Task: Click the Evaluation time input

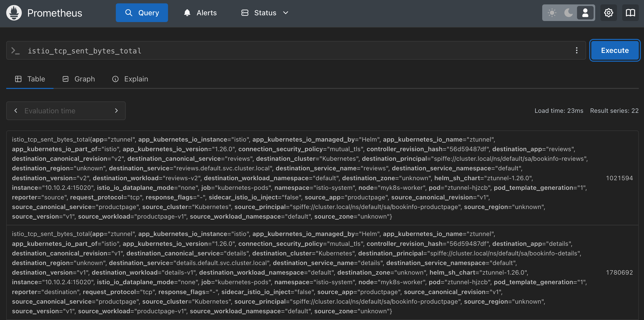Action: click(x=66, y=111)
